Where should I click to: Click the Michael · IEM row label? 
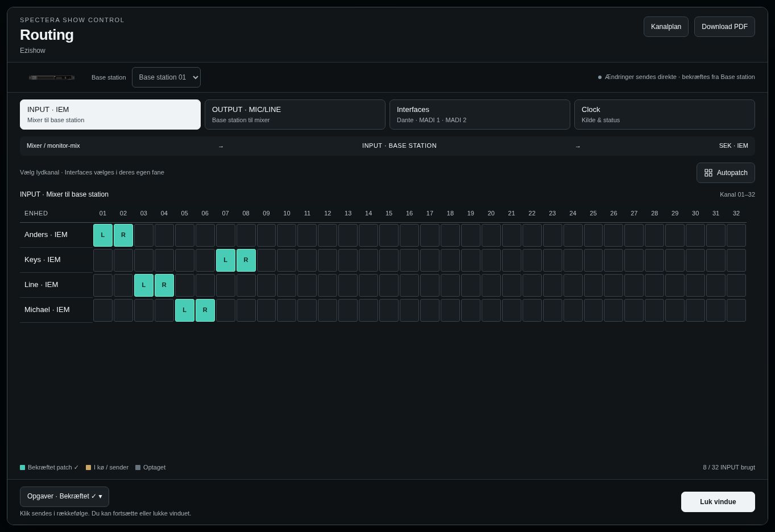(x=47, y=310)
